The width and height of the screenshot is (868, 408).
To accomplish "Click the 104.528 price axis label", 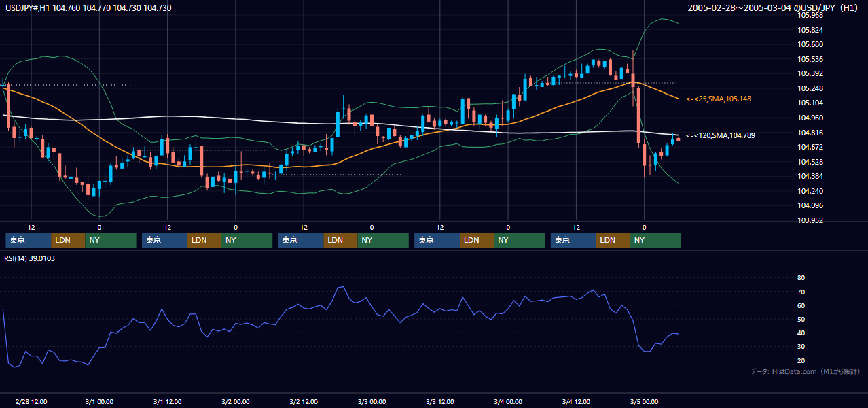I will point(810,162).
